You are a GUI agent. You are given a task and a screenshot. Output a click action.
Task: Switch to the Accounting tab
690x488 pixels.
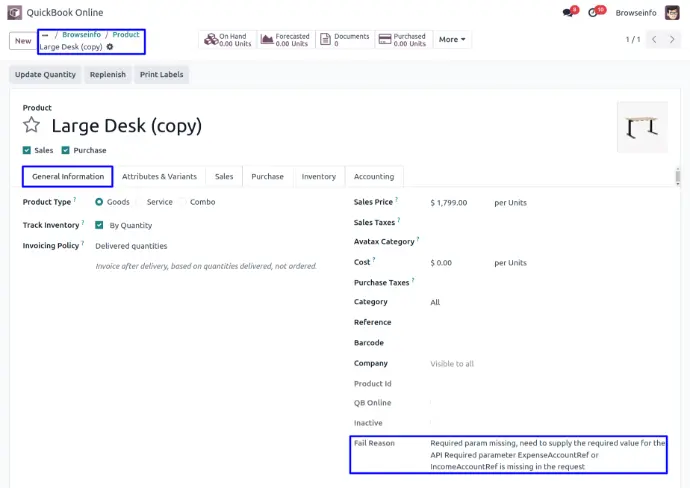(373, 177)
